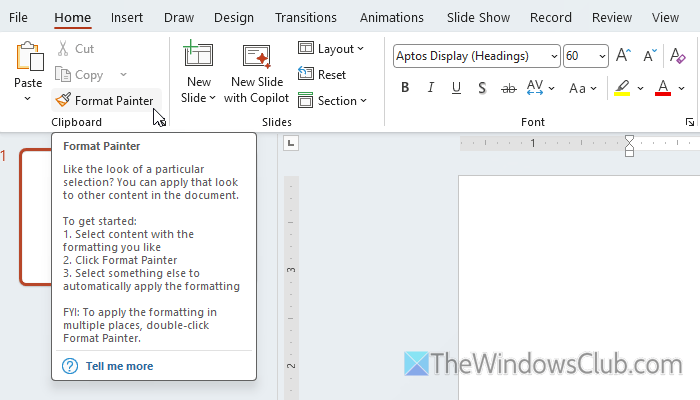Switch to the Transitions tab

306,17
